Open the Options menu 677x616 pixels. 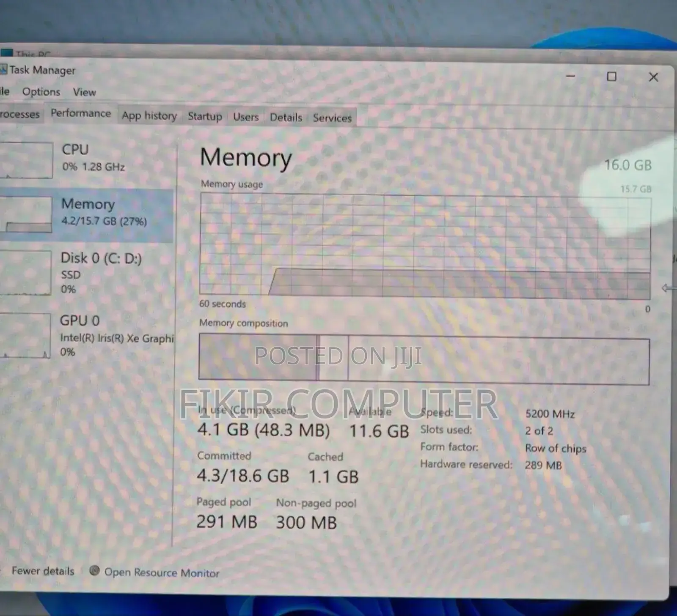[41, 92]
